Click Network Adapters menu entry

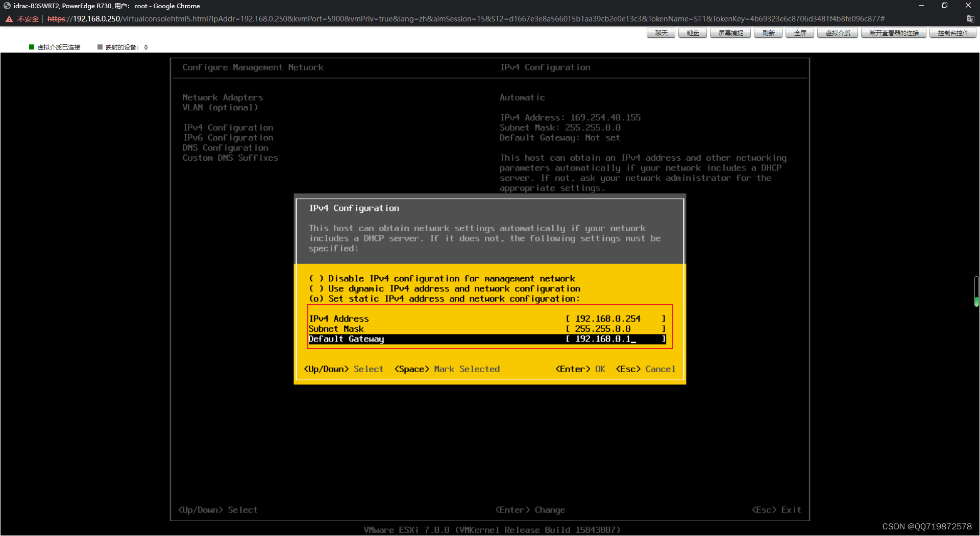(223, 98)
